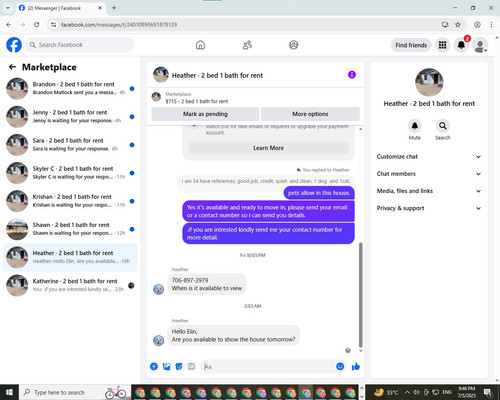Image resolution: width=500 pixels, height=400 pixels.
Task: Click the ENG language indicator
Action: coord(447,392)
